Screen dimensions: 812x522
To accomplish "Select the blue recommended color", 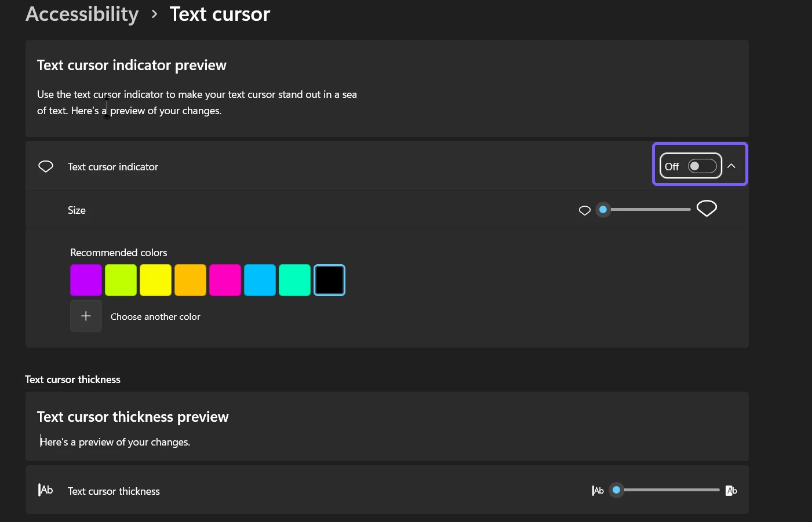I will [x=260, y=280].
